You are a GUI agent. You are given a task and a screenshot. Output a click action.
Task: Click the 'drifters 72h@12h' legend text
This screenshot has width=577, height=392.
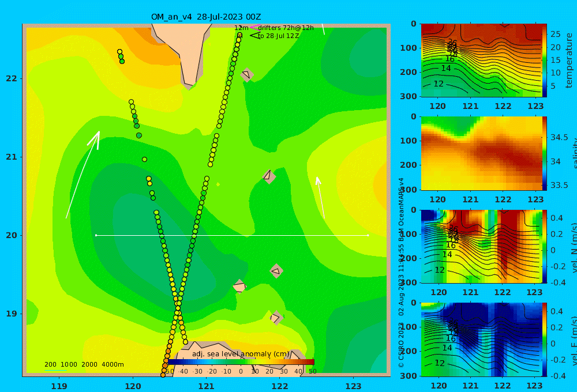click(286, 28)
